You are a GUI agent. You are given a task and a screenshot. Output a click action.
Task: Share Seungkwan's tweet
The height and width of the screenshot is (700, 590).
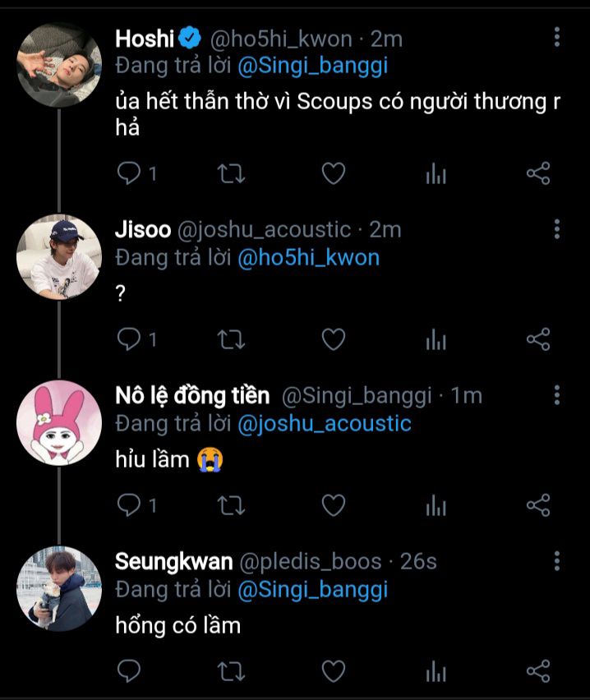[537, 671]
